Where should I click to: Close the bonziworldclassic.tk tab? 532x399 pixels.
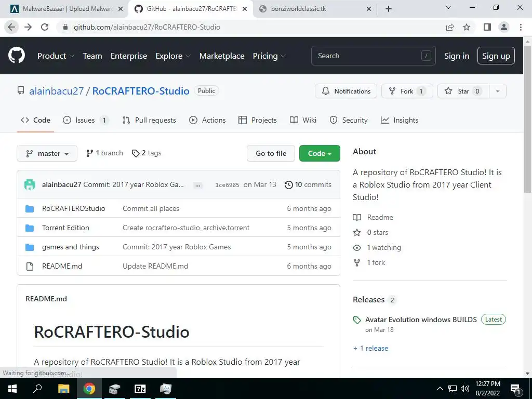(x=369, y=9)
